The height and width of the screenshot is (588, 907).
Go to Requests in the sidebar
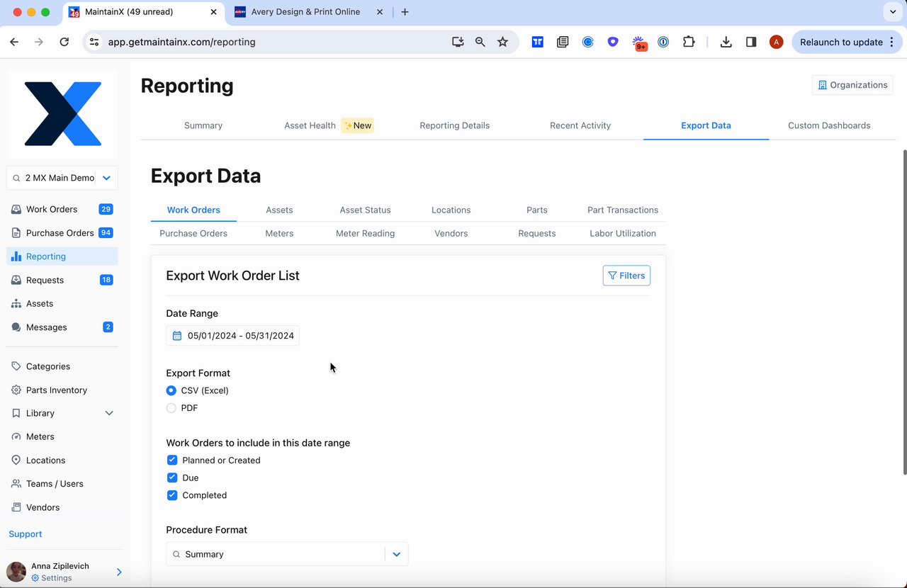[x=62, y=280]
